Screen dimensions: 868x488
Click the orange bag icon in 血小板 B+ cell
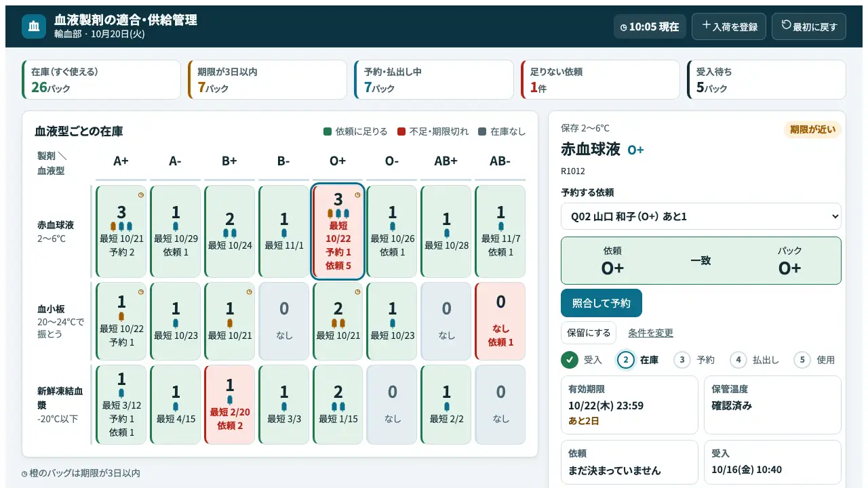[230, 323]
